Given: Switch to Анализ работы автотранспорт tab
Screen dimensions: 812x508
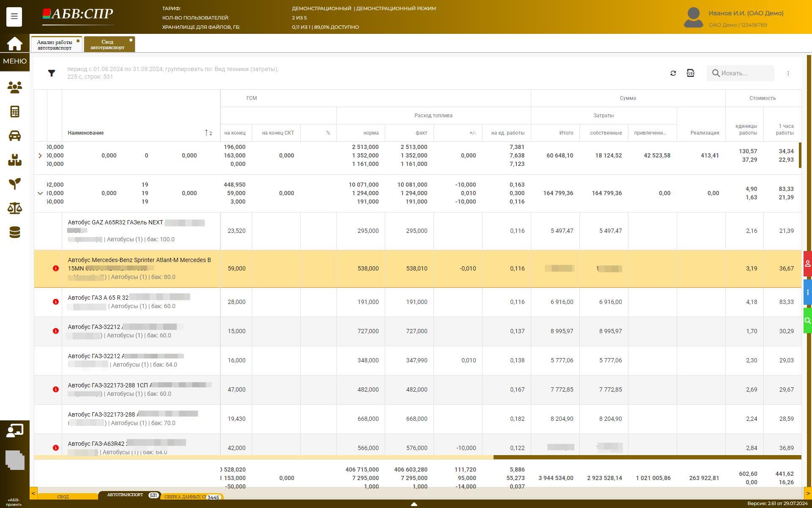Looking at the screenshot, I should click(x=56, y=44).
